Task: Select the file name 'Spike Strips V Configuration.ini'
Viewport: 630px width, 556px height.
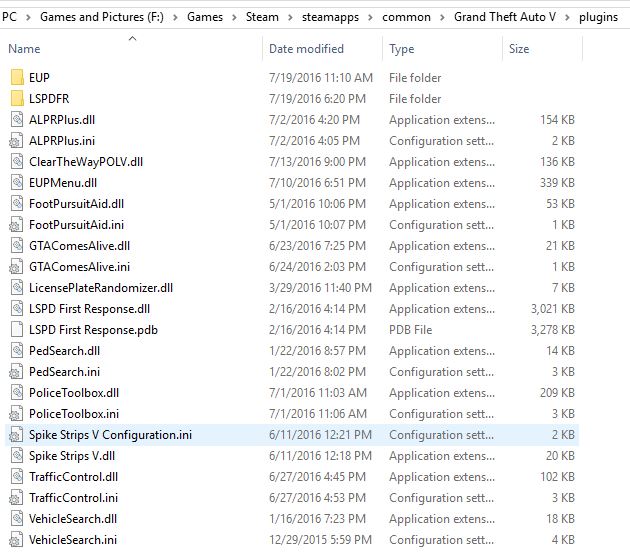Action: pos(110,435)
